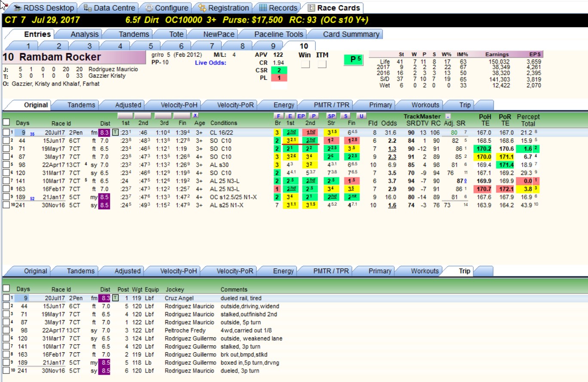
Task: Click the P pace filter button
Action: (314, 116)
